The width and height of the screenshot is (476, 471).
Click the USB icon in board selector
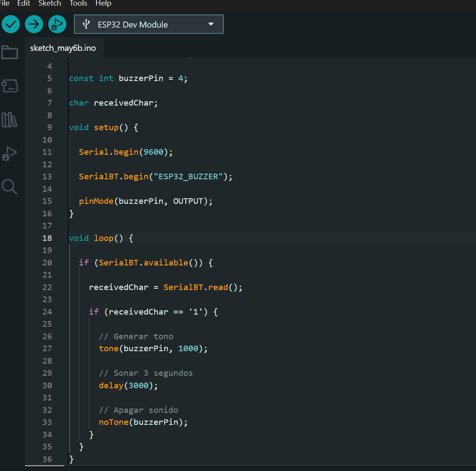click(86, 24)
